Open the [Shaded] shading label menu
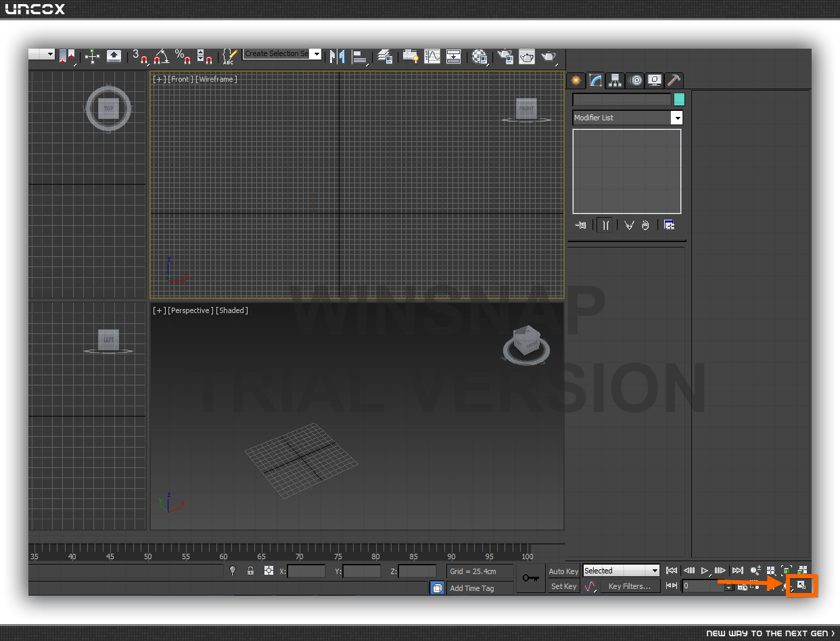The height and width of the screenshot is (641, 840). click(233, 310)
